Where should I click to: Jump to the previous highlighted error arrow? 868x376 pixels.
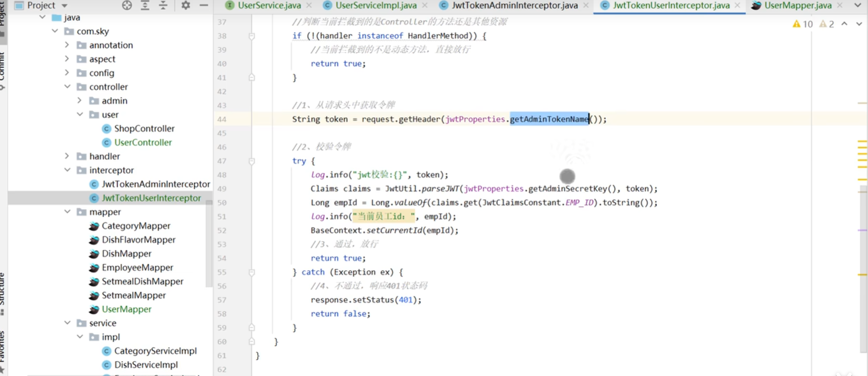pyautogui.click(x=844, y=24)
